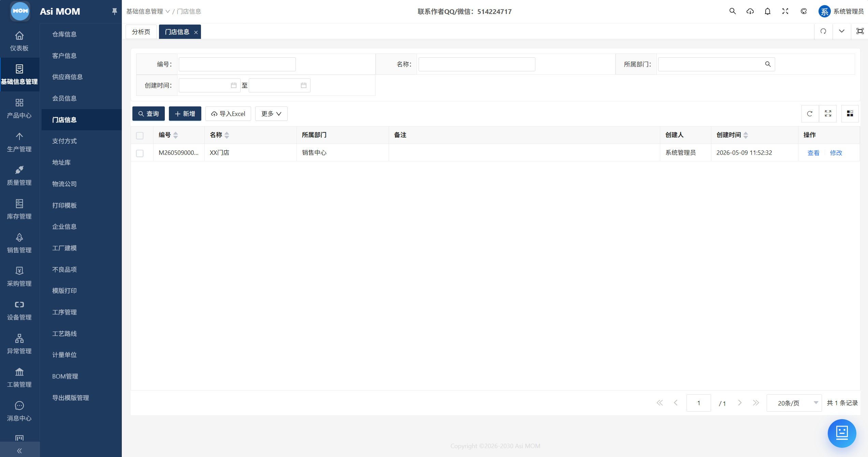Image resolution: width=868 pixels, height=457 pixels.
Task: Click the 新增 add button
Action: point(185,114)
